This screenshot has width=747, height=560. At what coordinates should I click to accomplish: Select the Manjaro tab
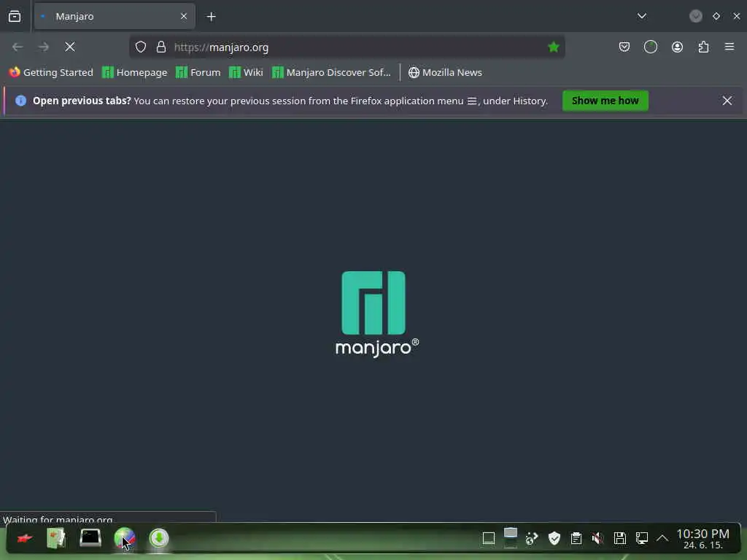pos(115,16)
